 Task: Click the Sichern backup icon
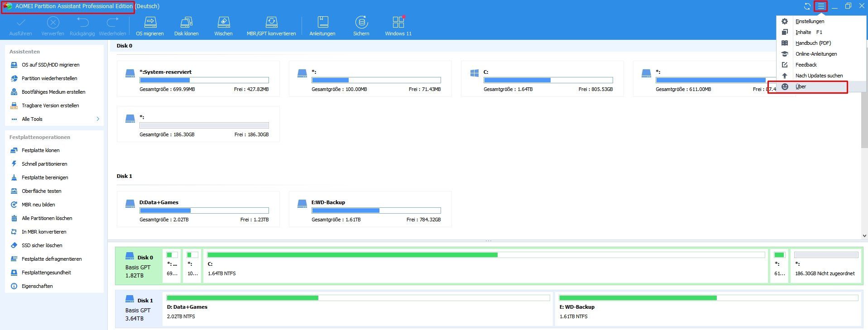coord(361,26)
